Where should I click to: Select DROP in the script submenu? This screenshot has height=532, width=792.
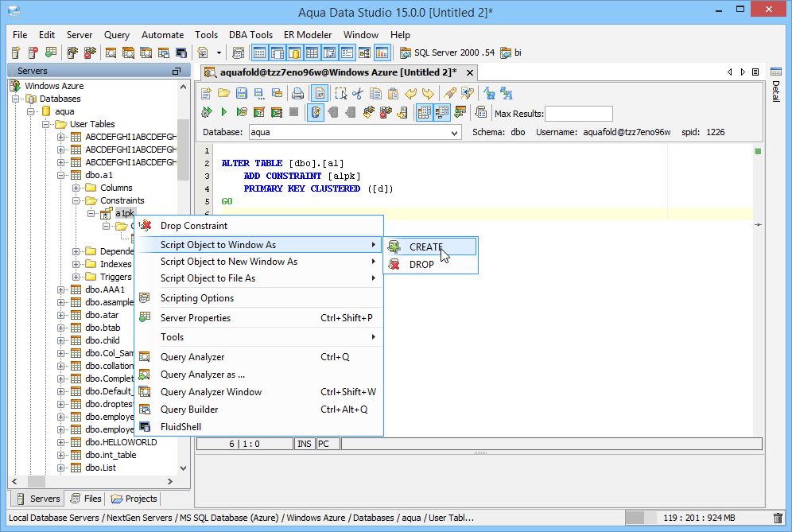pyautogui.click(x=430, y=264)
